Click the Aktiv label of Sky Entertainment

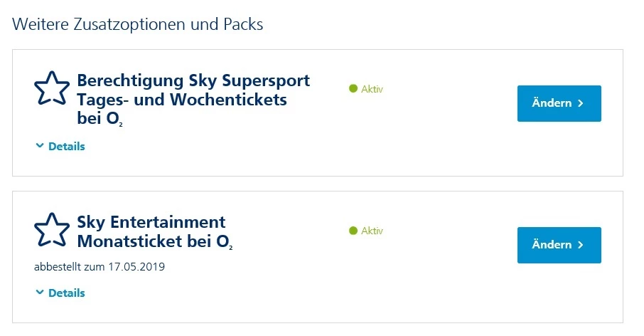coord(372,231)
